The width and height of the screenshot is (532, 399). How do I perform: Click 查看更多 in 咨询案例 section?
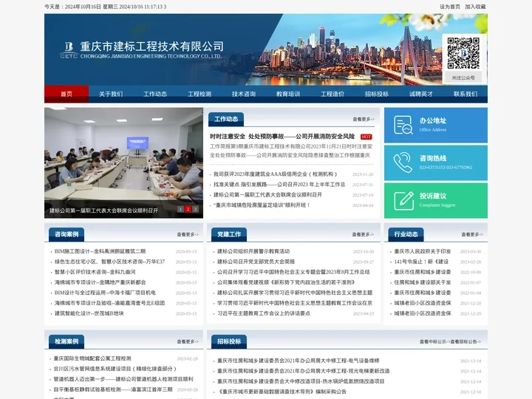click(188, 234)
